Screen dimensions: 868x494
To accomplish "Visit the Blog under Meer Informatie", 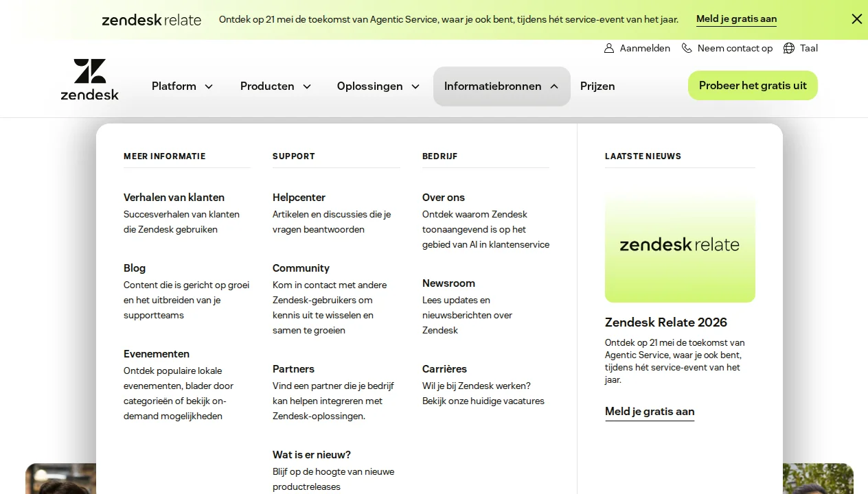I will pos(134,268).
